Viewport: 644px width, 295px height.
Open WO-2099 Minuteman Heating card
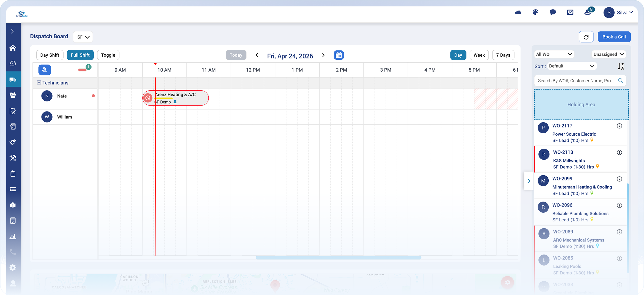coord(581,186)
